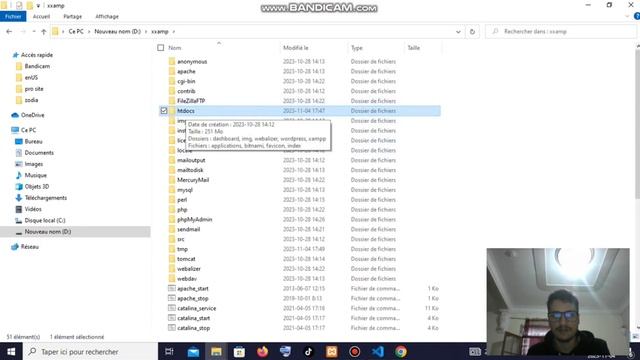Go back with the back arrow
This screenshot has height=360, width=640.
point(9,31)
